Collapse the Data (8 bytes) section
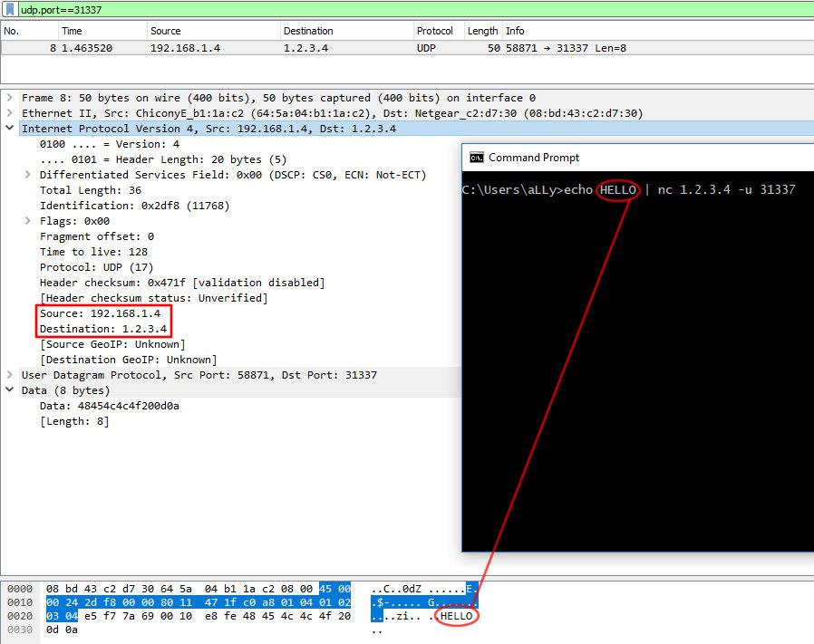Viewport: 814px width, 644px height. tap(9, 389)
